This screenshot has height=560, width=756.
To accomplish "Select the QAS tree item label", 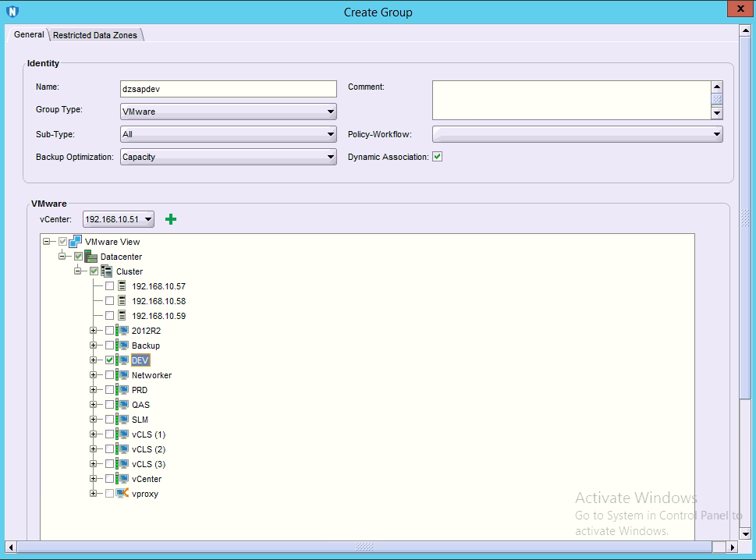I will point(140,405).
